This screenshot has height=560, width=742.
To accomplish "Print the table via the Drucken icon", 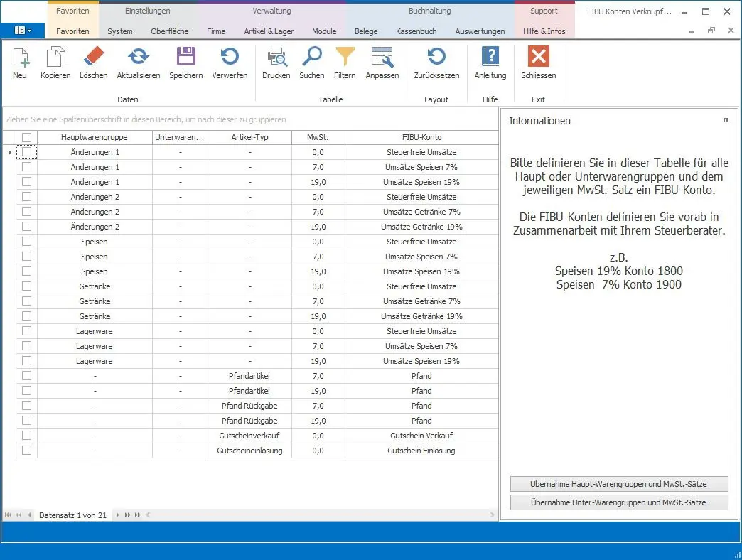I will pos(276,58).
